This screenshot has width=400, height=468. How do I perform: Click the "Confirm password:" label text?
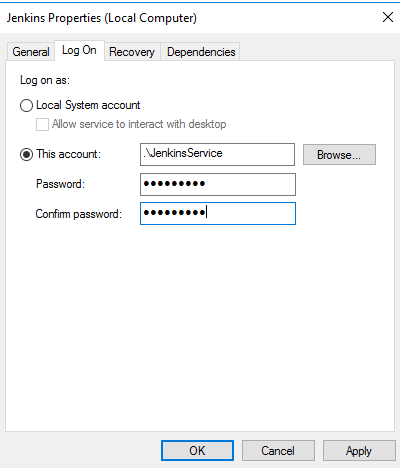pos(79,214)
